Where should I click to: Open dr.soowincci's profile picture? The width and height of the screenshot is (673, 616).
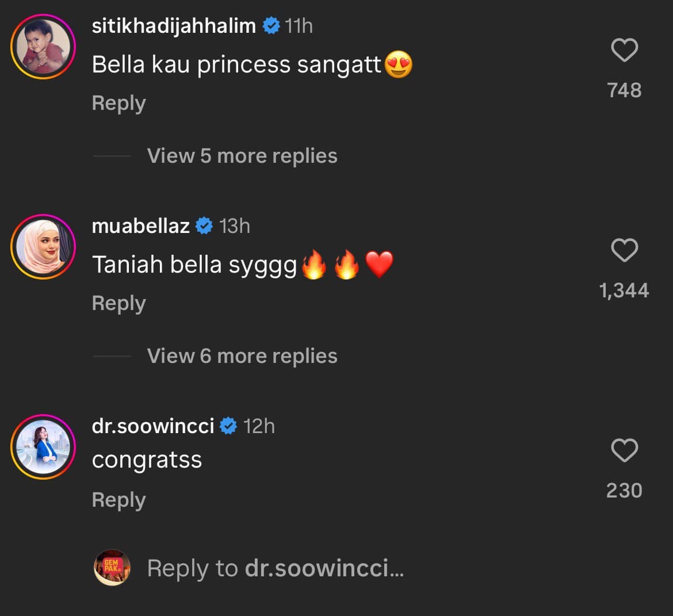tap(43, 447)
